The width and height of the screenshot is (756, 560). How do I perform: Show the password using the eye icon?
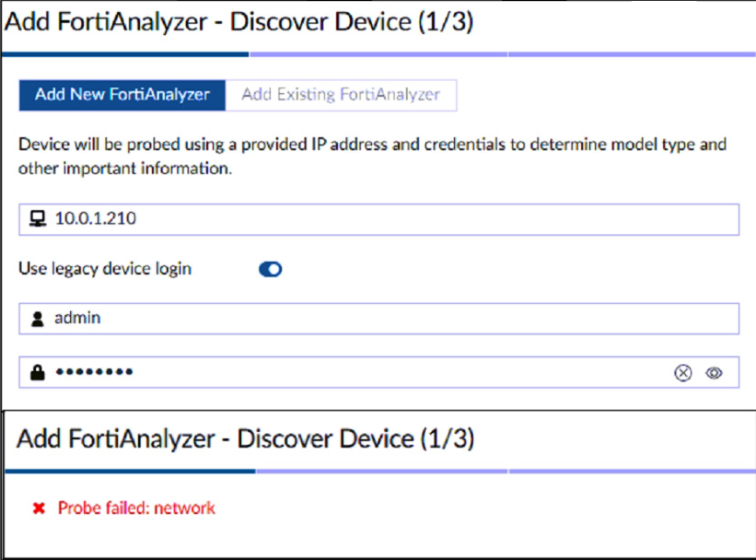click(x=714, y=373)
